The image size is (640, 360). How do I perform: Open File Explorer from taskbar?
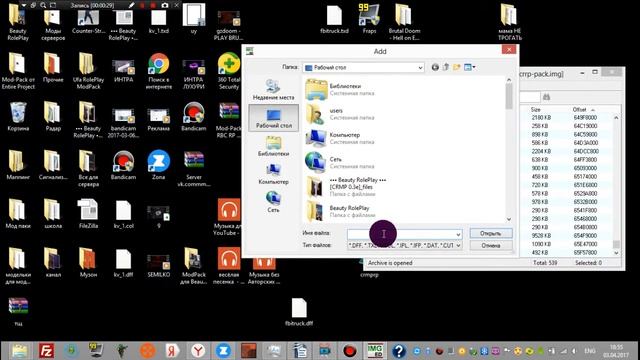[20, 351]
